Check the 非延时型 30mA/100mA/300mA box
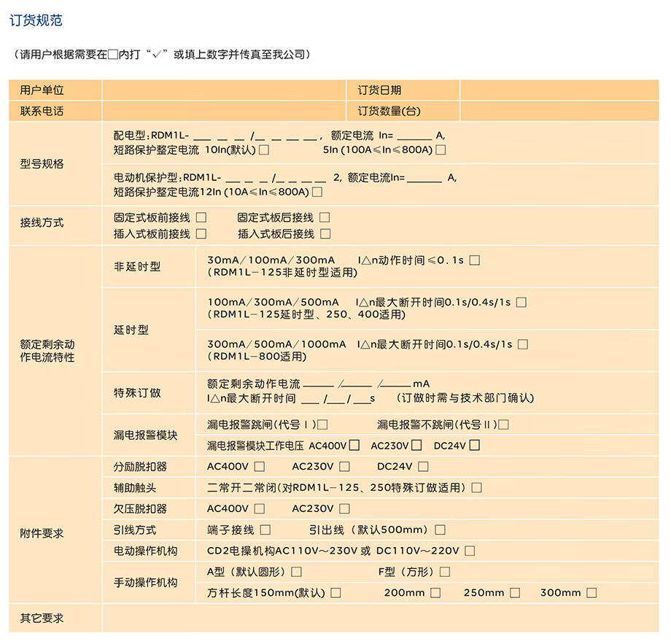This screenshot has width=671, height=644. (475, 260)
